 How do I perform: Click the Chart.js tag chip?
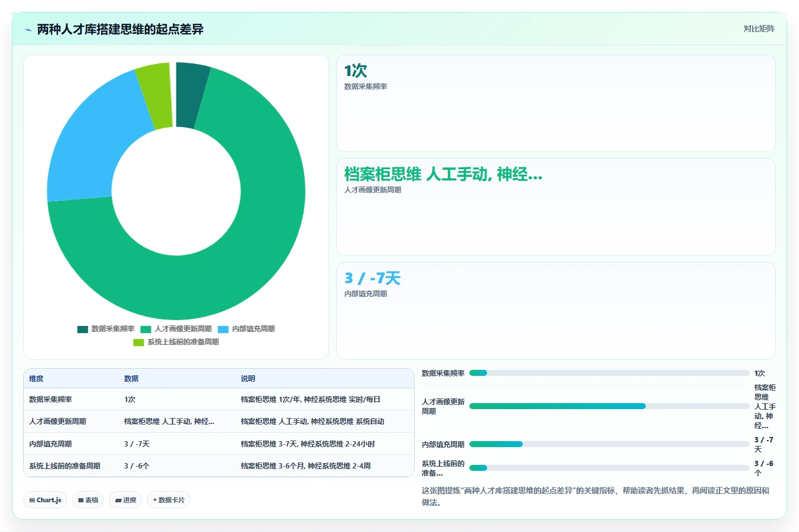45,500
